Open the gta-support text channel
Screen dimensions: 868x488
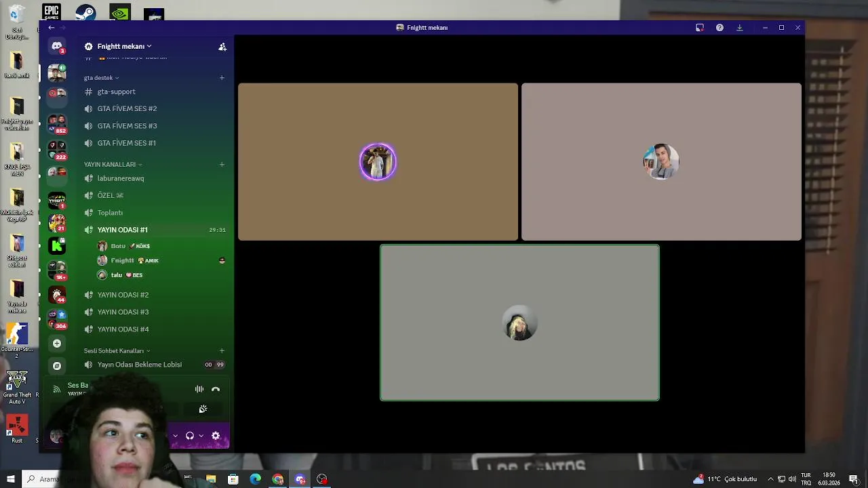click(155, 91)
